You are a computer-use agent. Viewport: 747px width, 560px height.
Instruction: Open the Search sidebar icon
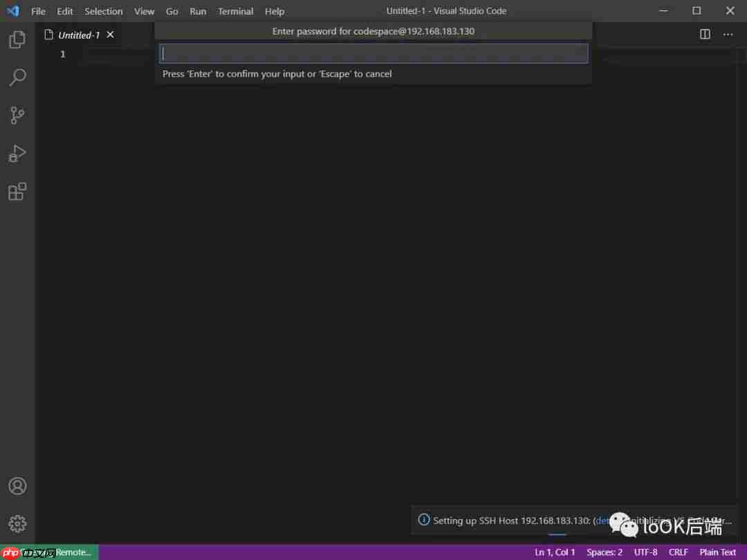tap(17, 77)
